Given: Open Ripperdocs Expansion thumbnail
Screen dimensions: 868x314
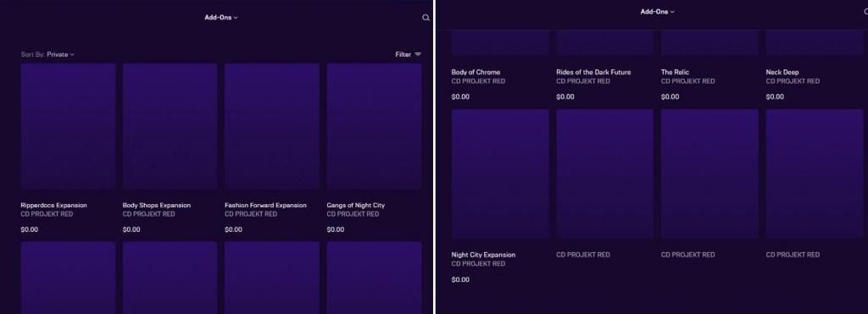Looking at the screenshot, I should click(68, 127).
